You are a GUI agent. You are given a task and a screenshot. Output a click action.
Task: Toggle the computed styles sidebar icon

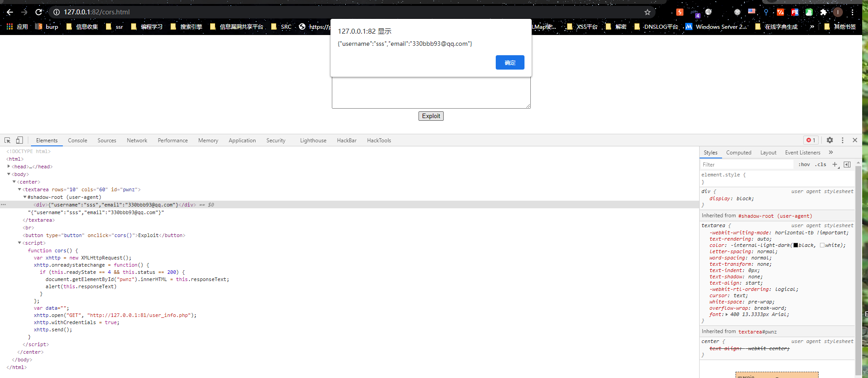tap(847, 165)
